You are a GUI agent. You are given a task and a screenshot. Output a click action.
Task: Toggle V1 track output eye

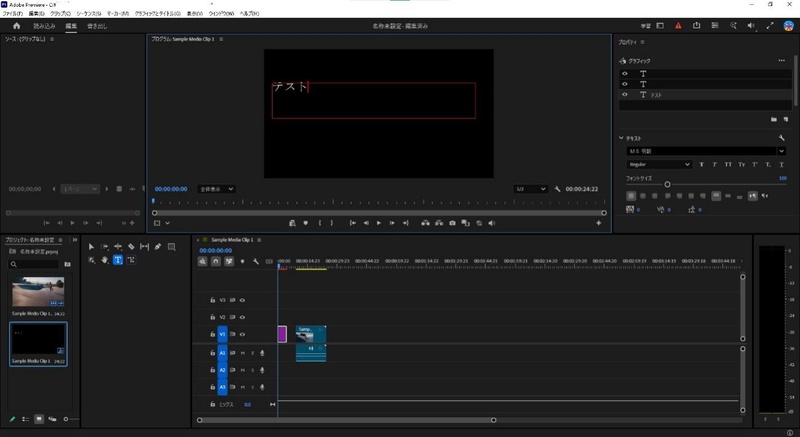[242, 335]
